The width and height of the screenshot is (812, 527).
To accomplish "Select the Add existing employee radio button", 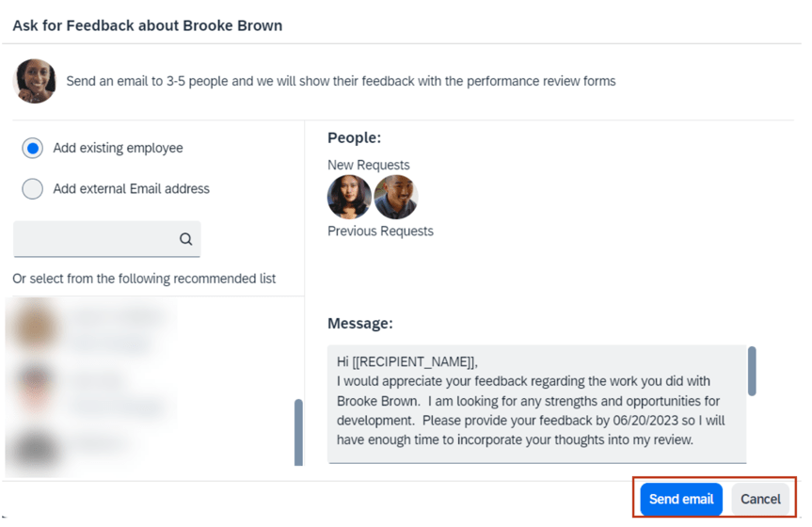I will point(33,149).
